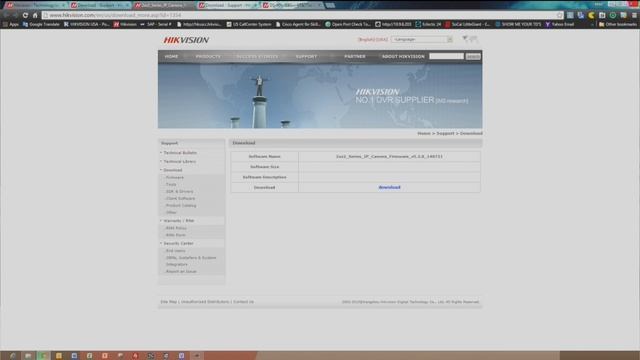Click the site search input field
Screen dimensions: 640x360
click(x=446, y=56)
